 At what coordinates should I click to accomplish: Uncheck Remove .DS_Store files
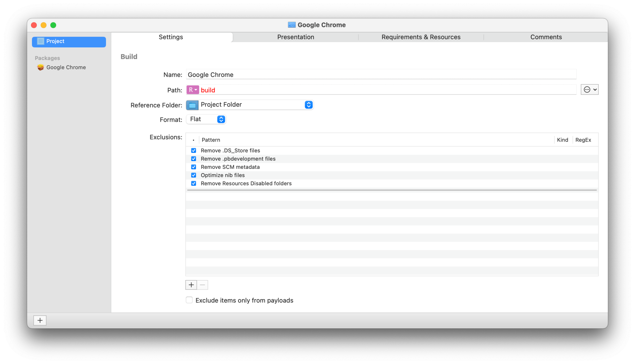tap(193, 151)
